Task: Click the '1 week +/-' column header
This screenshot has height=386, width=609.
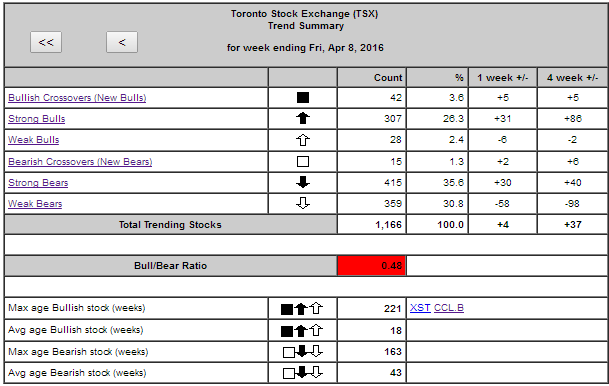Action: pos(503,78)
